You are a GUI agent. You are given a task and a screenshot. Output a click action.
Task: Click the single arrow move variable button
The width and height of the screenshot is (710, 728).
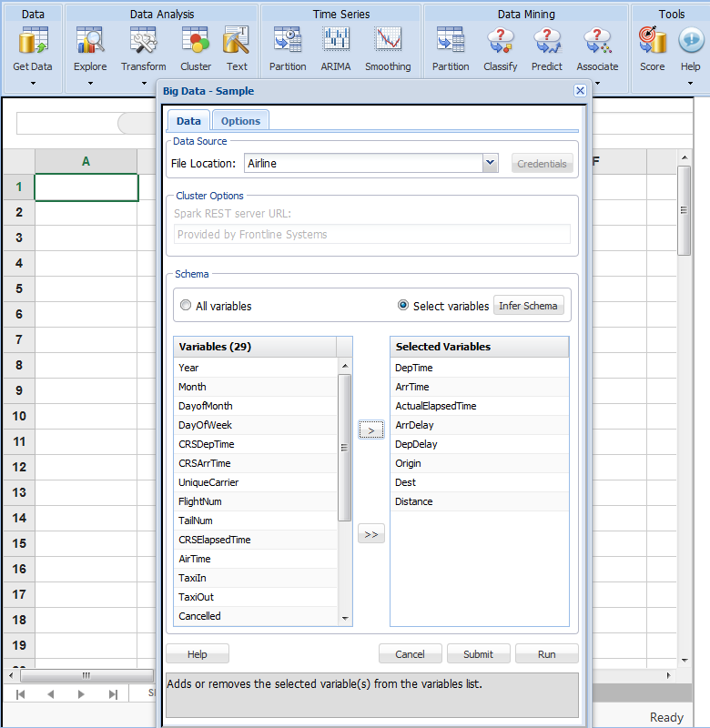[x=371, y=430]
